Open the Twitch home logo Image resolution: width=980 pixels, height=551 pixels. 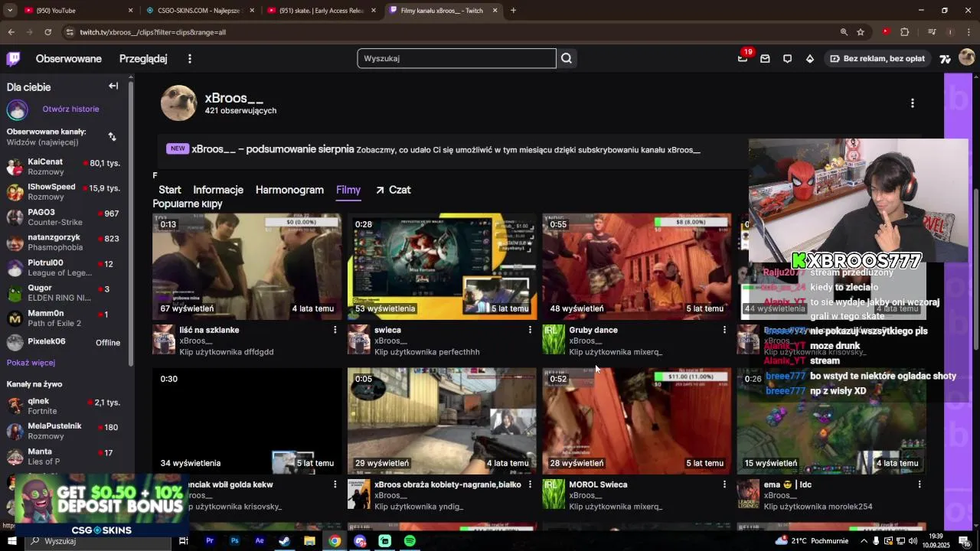[13, 58]
